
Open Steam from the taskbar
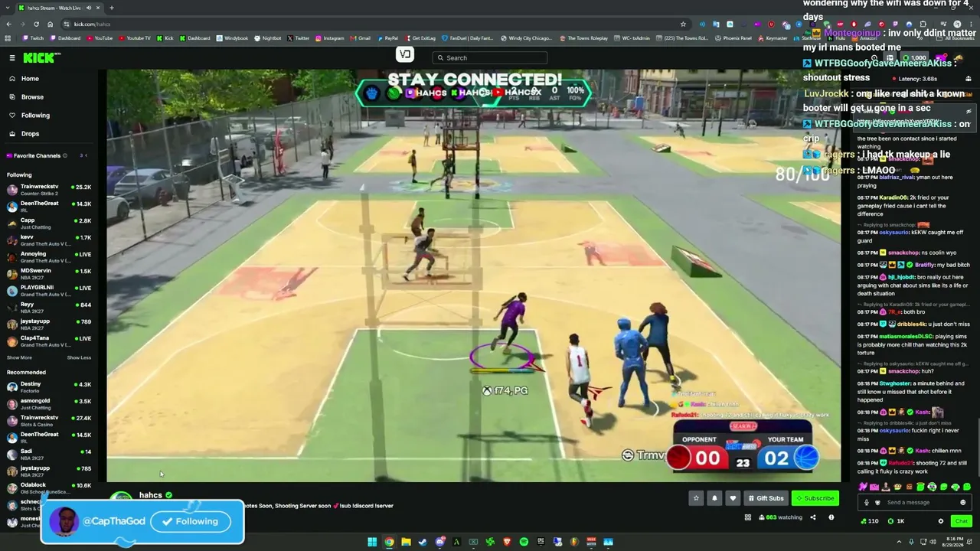click(x=423, y=542)
